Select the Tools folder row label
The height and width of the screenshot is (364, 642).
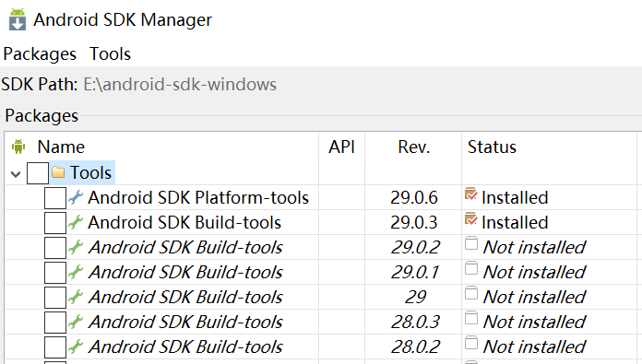(x=90, y=172)
